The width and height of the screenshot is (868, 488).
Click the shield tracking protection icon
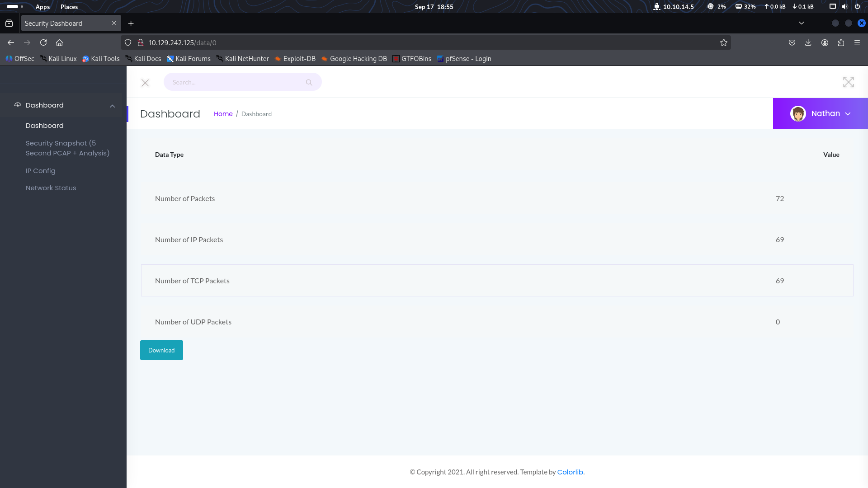pos(128,42)
